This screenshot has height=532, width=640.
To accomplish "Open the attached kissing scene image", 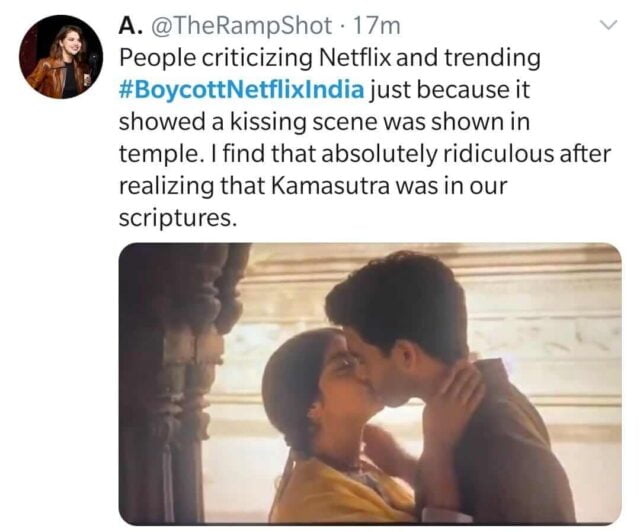I will (x=369, y=383).
